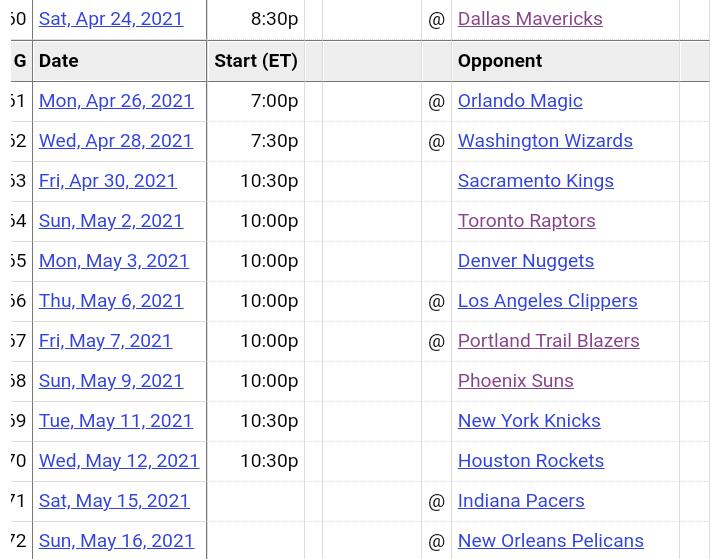This screenshot has height=559, width=718.
Task: Open Wed, May 12, 2021 date link
Action: pyautogui.click(x=119, y=461)
